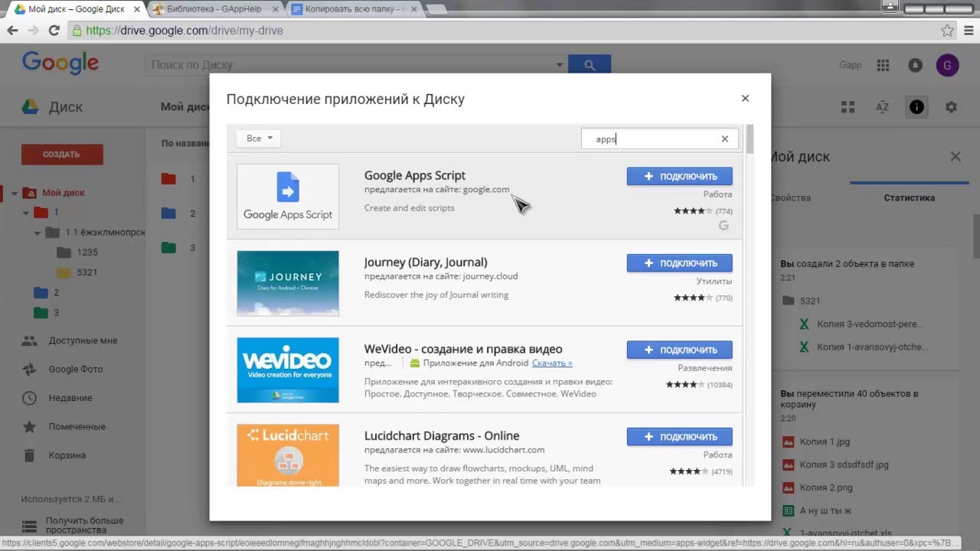Open the 'G' account avatar

click(948, 65)
